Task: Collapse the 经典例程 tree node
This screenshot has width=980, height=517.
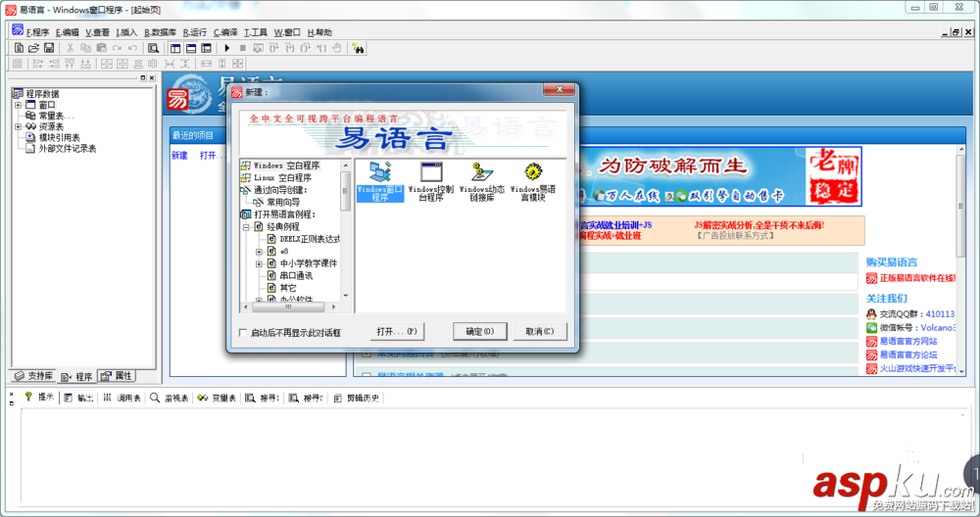Action: click(247, 226)
